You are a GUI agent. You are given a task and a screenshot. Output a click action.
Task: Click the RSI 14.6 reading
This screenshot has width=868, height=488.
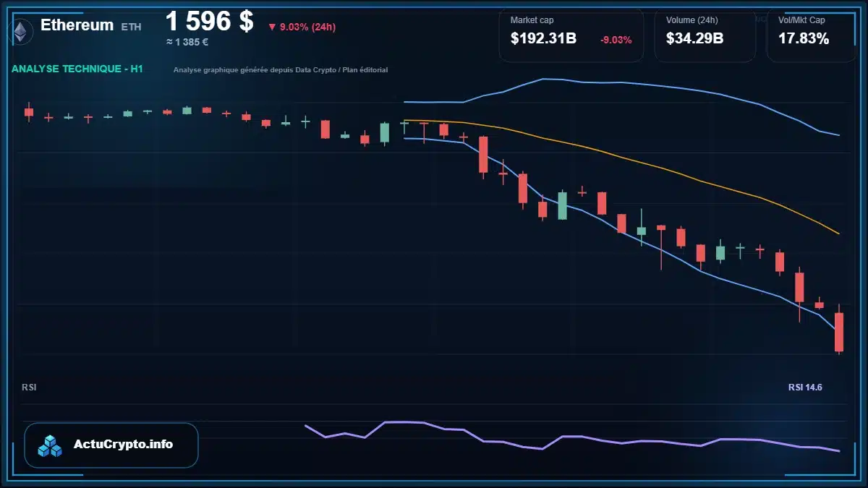(x=805, y=388)
